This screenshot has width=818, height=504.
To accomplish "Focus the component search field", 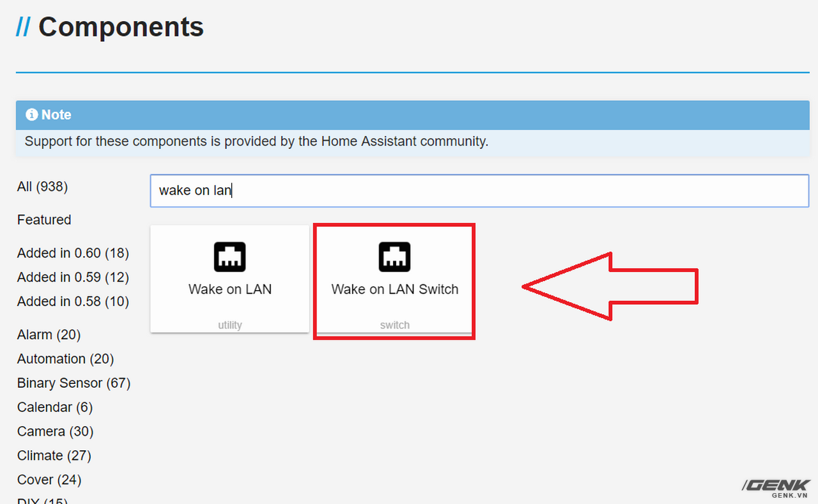I will click(x=479, y=190).
